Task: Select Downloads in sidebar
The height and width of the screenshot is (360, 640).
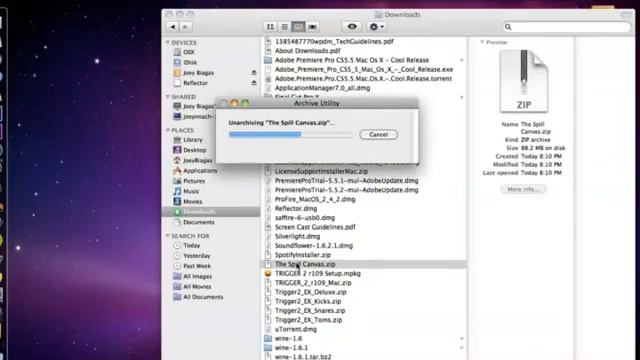Action: [x=211, y=212]
